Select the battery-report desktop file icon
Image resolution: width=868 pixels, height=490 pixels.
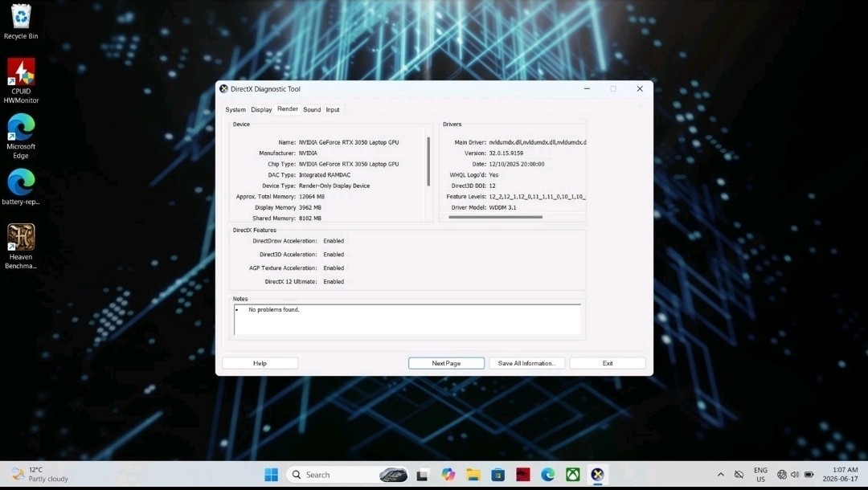[21, 187]
